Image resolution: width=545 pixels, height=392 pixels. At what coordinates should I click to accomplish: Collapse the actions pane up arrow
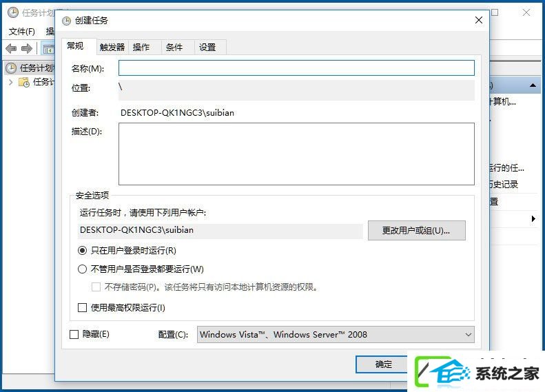point(533,85)
